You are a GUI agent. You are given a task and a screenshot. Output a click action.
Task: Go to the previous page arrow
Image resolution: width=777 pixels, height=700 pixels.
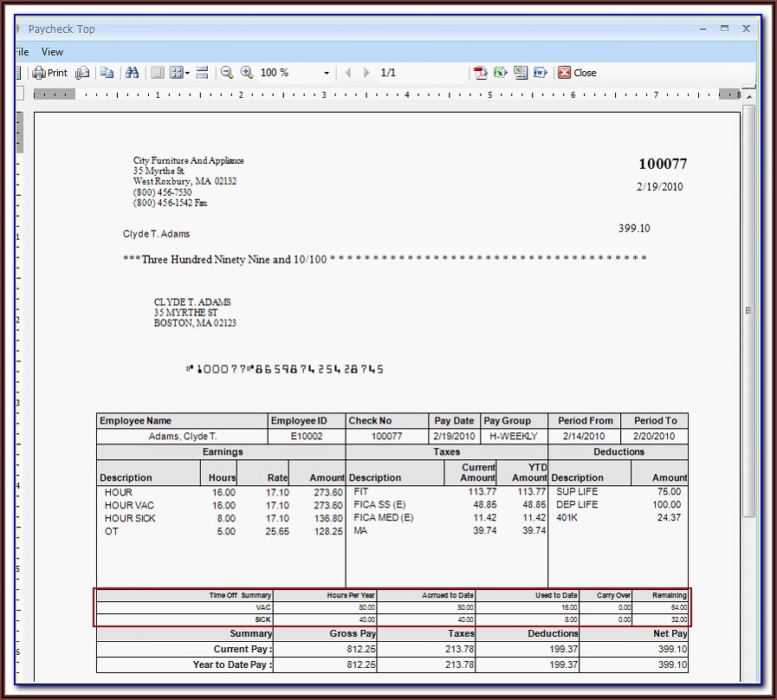348,73
